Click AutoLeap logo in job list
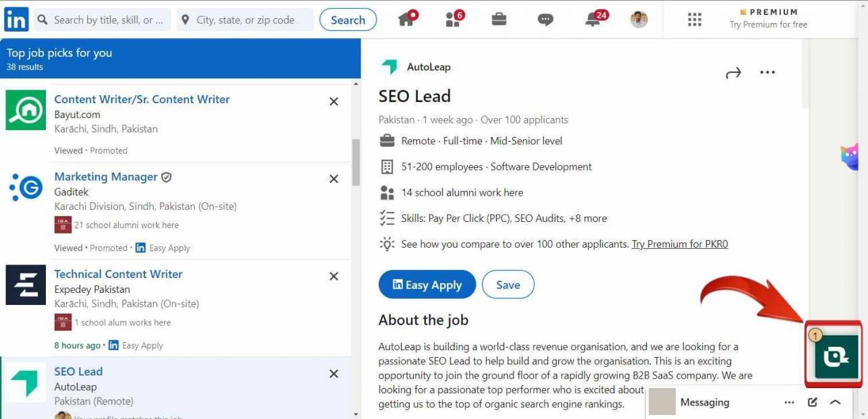This screenshot has height=419, width=868. coord(26,383)
